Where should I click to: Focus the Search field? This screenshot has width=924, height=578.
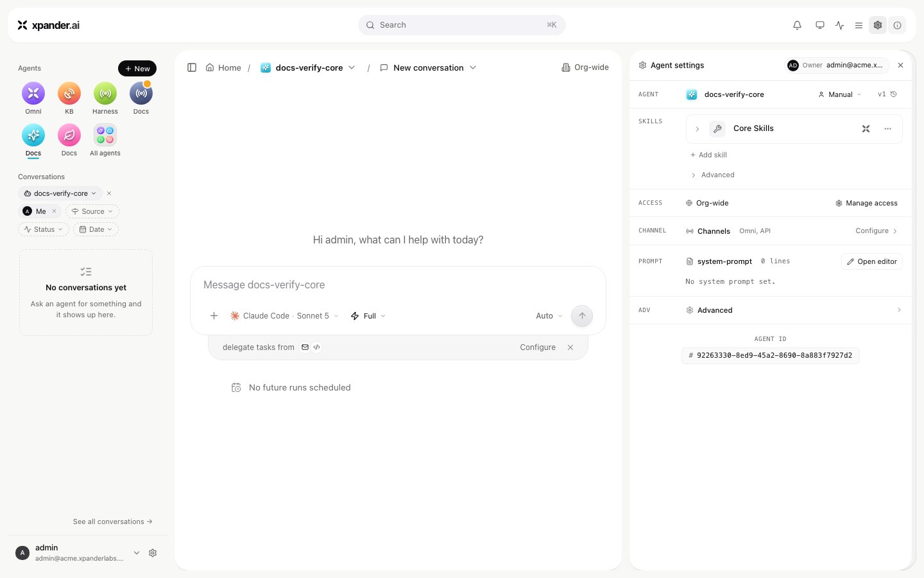462,25
